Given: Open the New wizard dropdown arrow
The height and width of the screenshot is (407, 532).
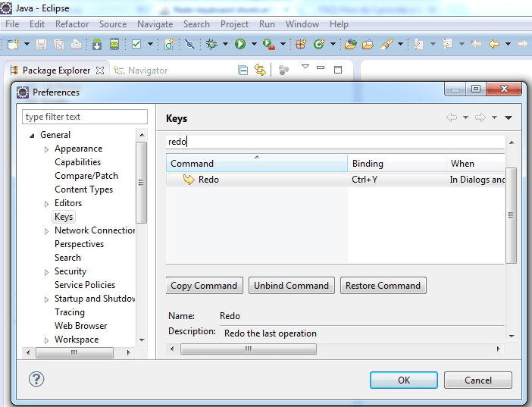Looking at the screenshot, I should click(27, 44).
